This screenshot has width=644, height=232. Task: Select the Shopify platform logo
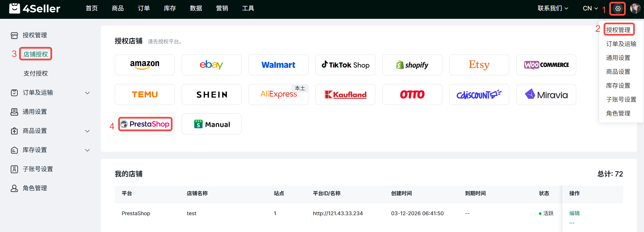click(x=412, y=65)
